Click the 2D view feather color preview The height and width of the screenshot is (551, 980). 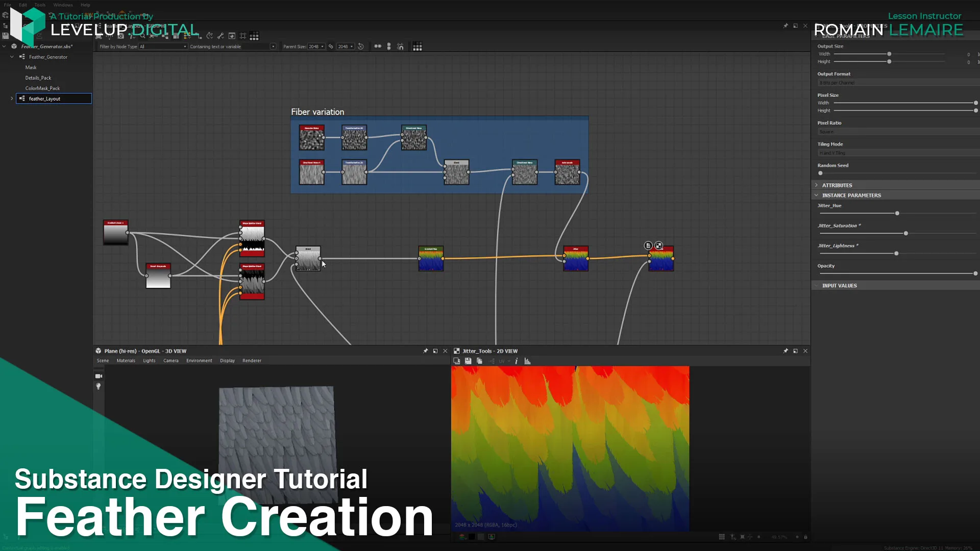pyautogui.click(x=570, y=449)
